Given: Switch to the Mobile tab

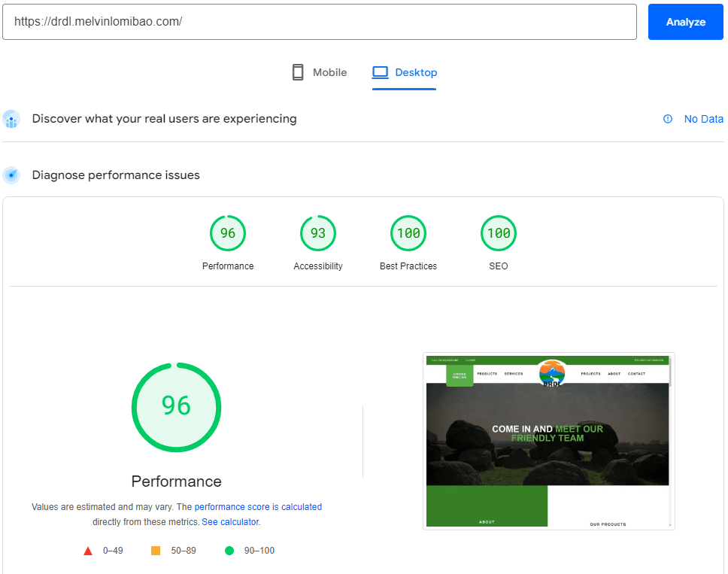Looking at the screenshot, I should 319,71.
